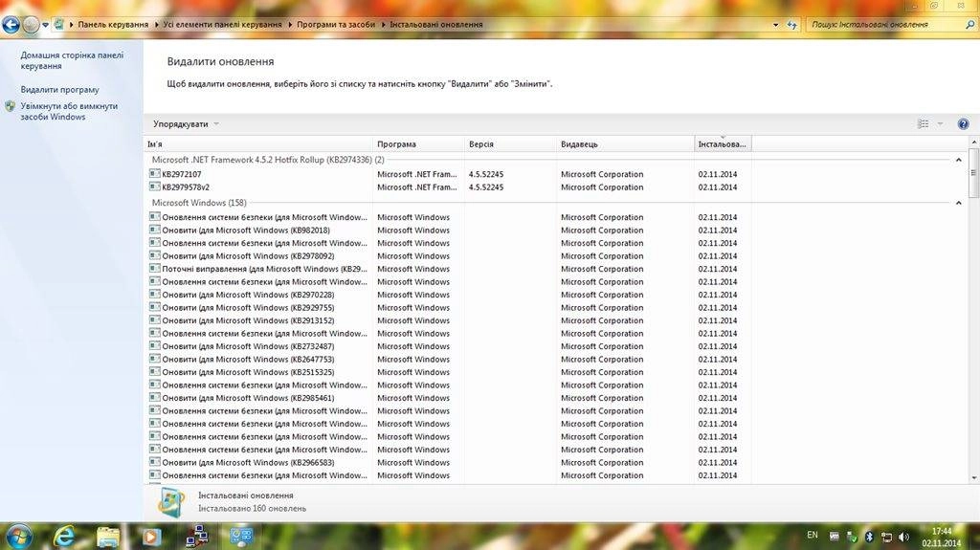
Task: Open Windows Explorer folder on taskbar
Action: point(107,537)
